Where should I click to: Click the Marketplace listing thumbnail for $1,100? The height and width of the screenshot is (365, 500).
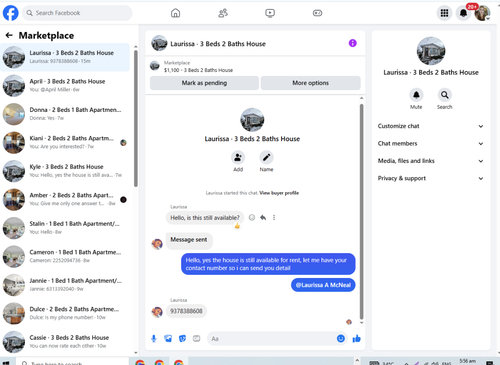point(155,66)
